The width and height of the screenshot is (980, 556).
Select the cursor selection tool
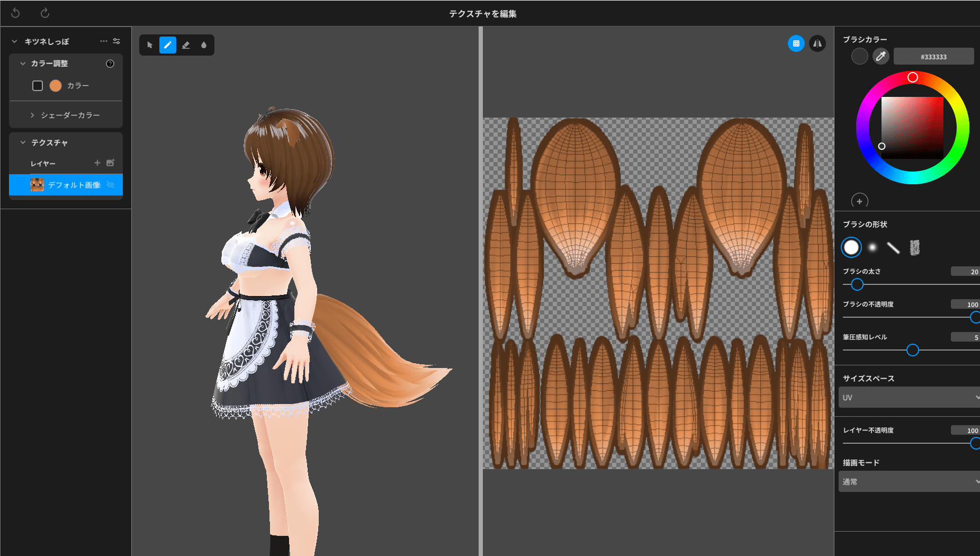150,45
